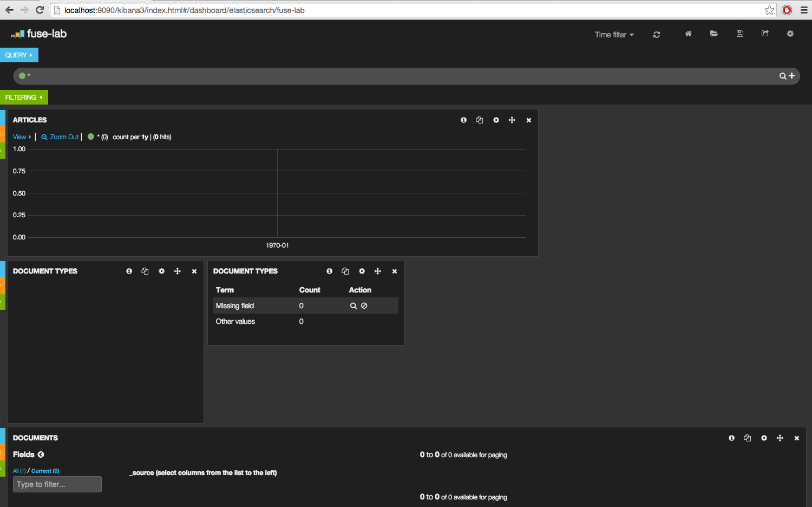
Task: Remove the DOCUMENTS panel
Action: pos(797,438)
